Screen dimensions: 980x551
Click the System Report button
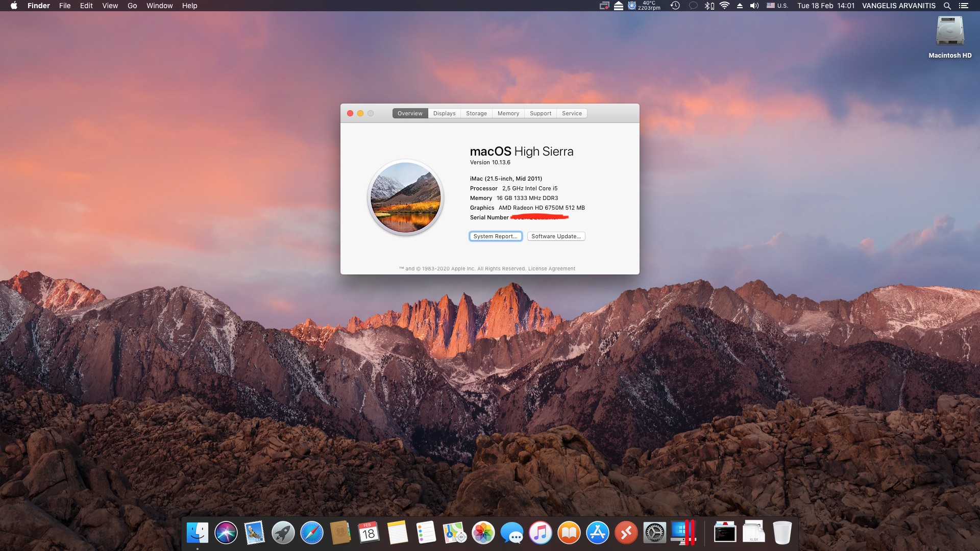(x=495, y=236)
